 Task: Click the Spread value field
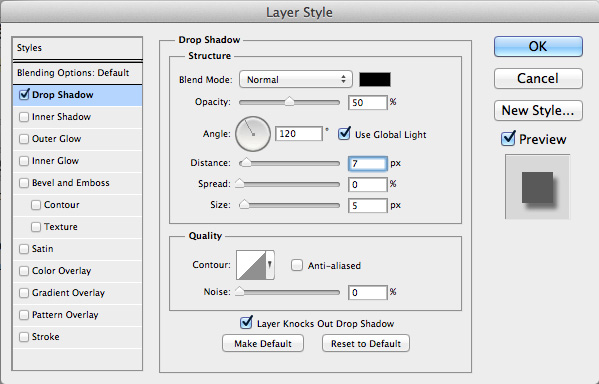pos(367,185)
